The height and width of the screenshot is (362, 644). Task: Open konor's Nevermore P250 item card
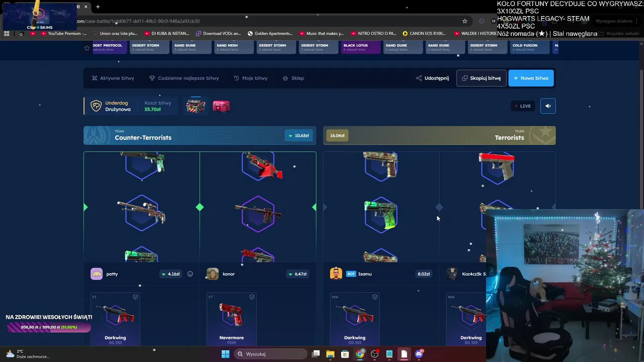pyautogui.click(x=231, y=320)
